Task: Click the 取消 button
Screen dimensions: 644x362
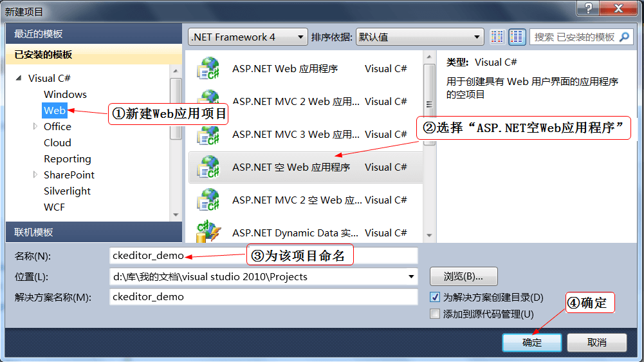Action: (x=597, y=342)
